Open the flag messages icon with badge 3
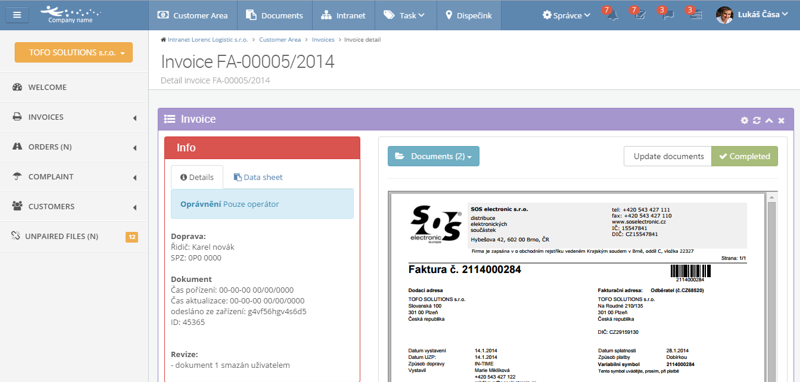This screenshot has height=382, width=800. (x=667, y=14)
